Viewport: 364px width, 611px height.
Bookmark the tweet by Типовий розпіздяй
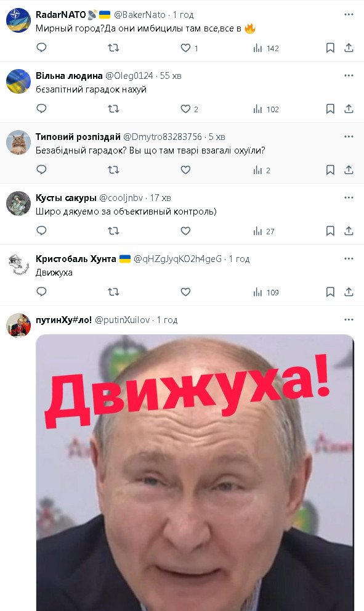coord(330,170)
